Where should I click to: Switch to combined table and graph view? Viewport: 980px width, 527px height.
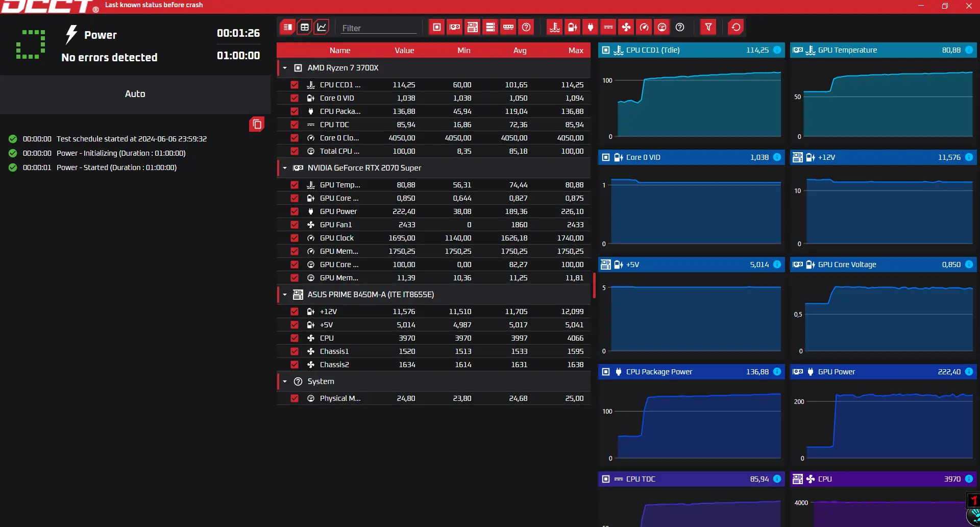pyautogui.click(x=288, y=27)
